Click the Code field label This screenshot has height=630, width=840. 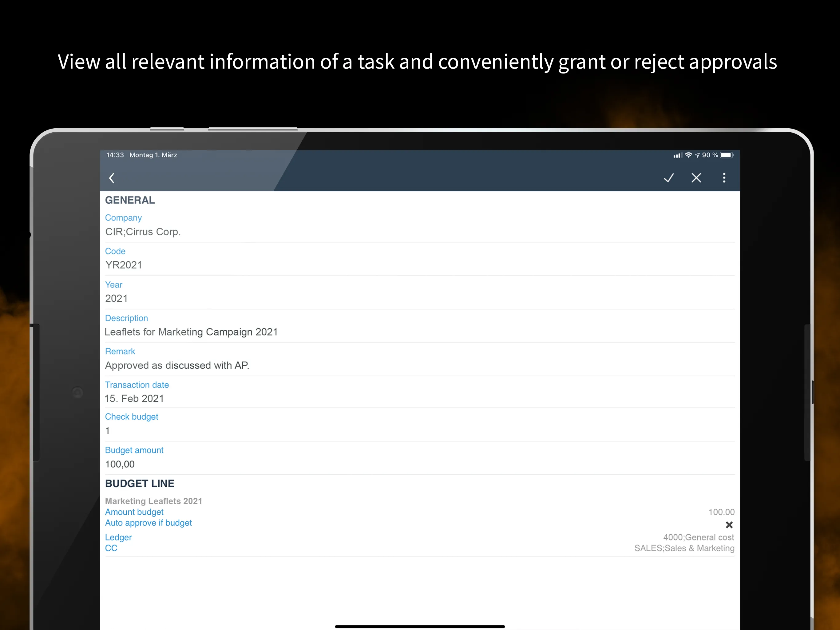coord(115,251)
